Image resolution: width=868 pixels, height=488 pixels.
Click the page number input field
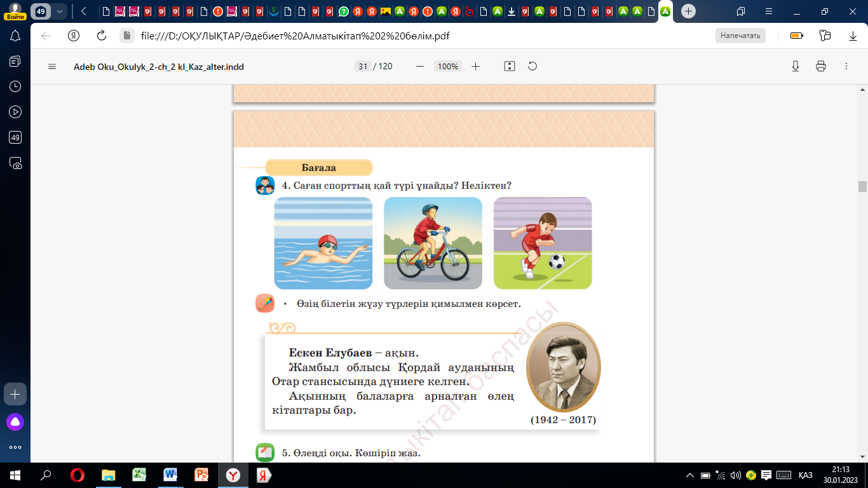click(363, 66)
